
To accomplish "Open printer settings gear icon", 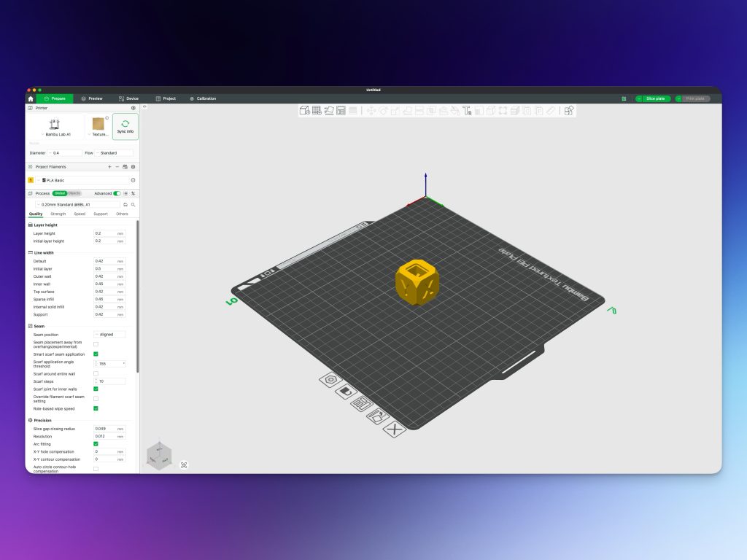I will coord(133,107).
